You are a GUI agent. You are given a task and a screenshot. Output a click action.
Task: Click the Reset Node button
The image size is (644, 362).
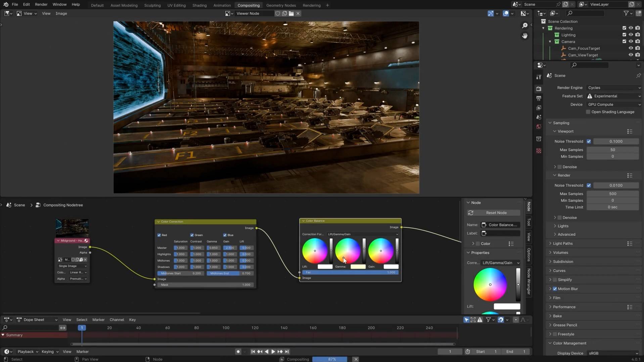coord(493,213)
